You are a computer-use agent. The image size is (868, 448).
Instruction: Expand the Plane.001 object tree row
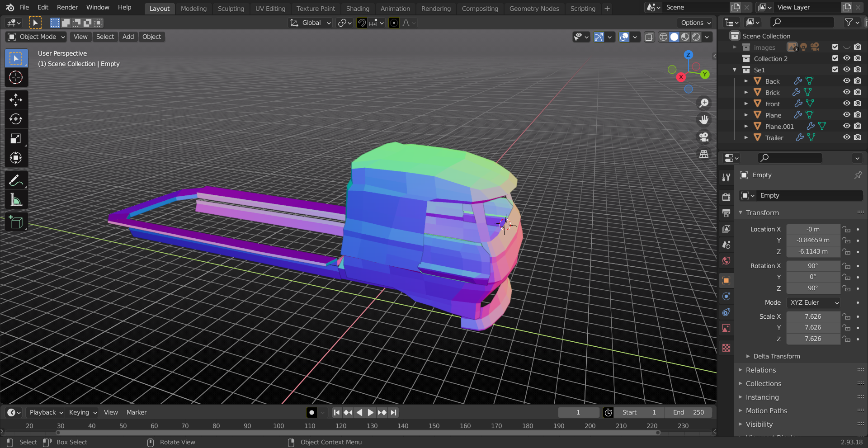(x=746, y=126)
